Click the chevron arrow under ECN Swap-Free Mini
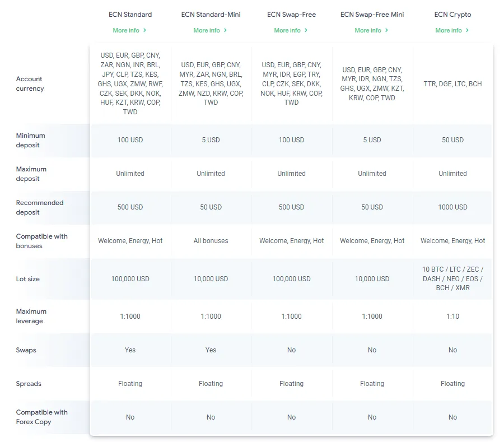The image size is (504, 442). [x=387, y=30]
